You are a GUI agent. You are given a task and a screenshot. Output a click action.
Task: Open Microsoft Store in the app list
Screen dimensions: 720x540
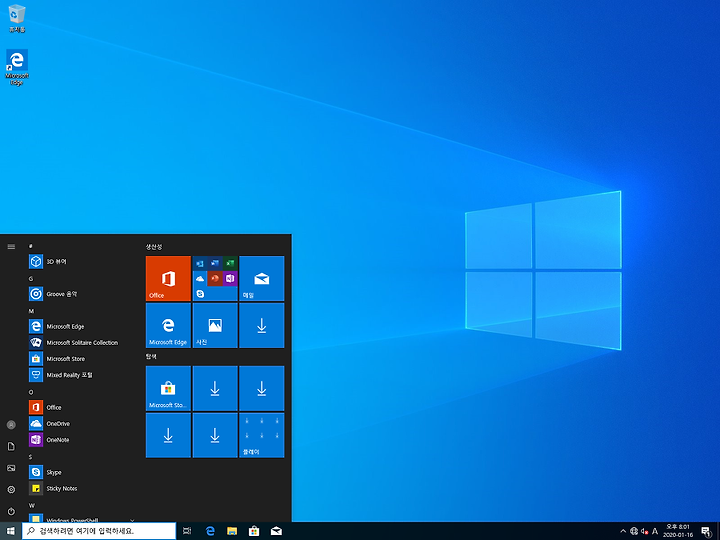[80, 359]
